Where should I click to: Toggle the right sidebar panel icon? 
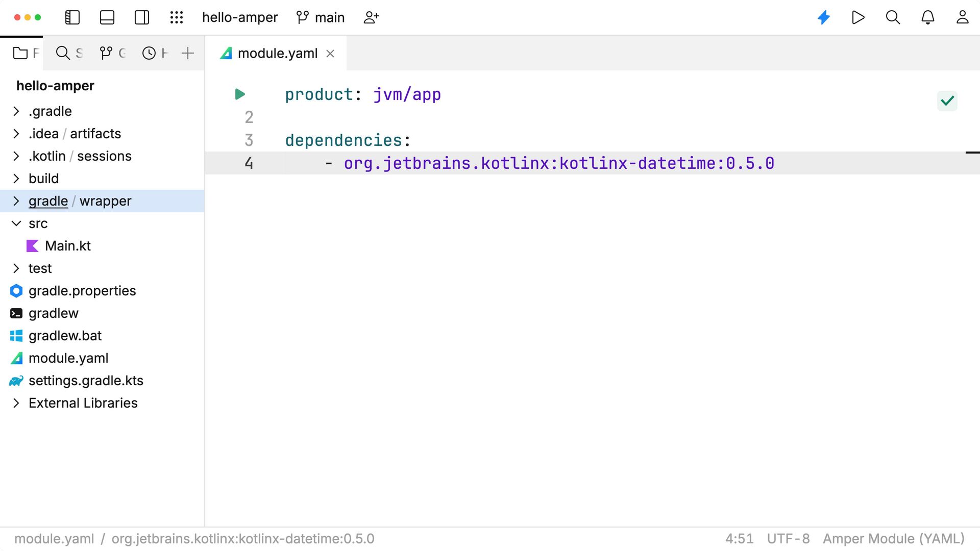tap(142, 17)
